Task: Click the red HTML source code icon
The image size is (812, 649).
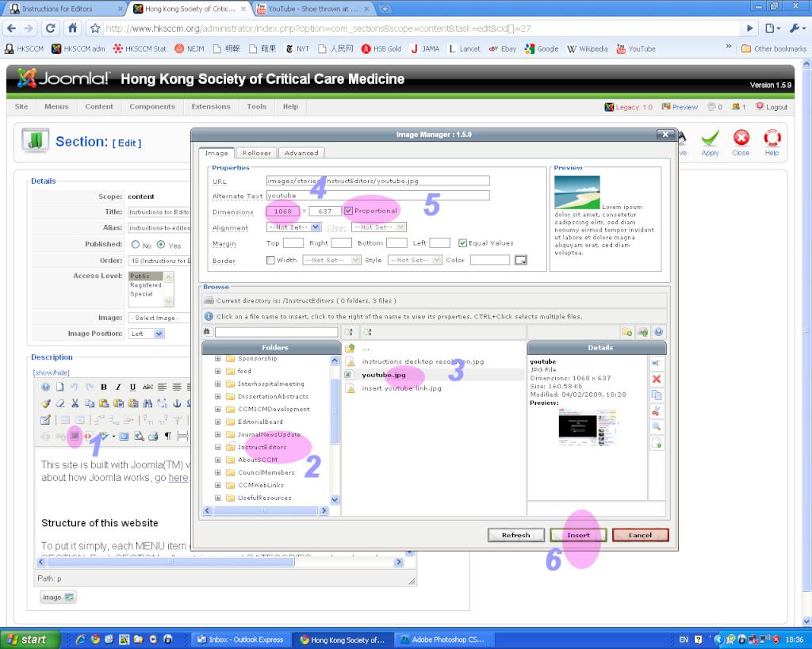Action: 88,437
